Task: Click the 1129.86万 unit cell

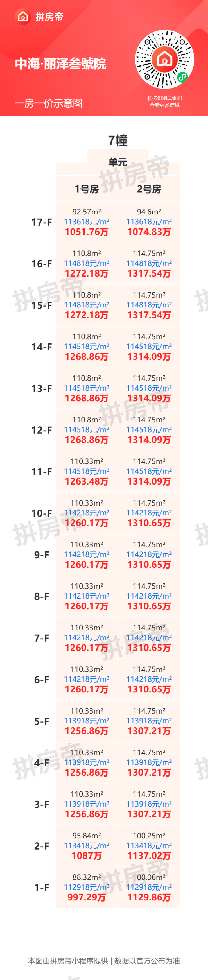Action: click(149, 888)
